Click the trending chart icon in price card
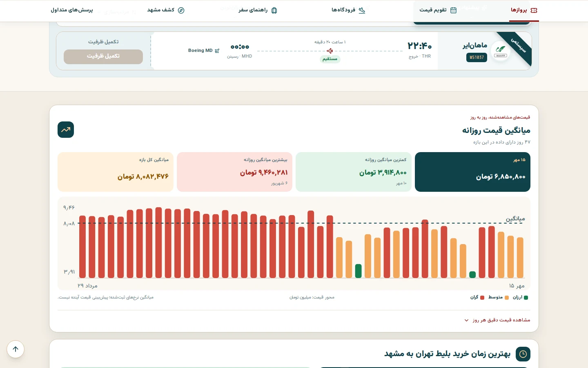 point(66,130)
